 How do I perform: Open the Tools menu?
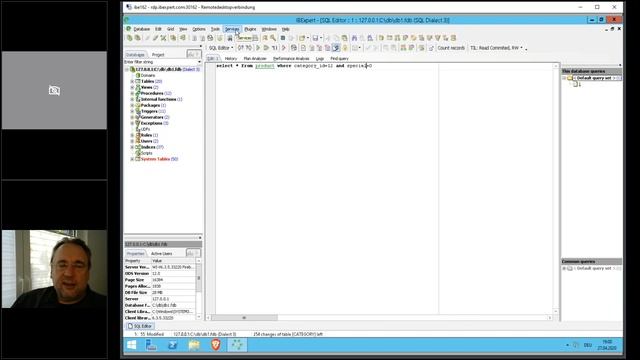(x=215, y=29)
